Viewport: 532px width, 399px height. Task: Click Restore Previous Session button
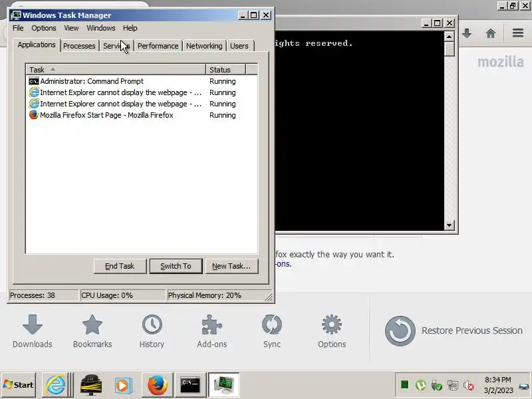pyautogui.click(x=454, y=331)
